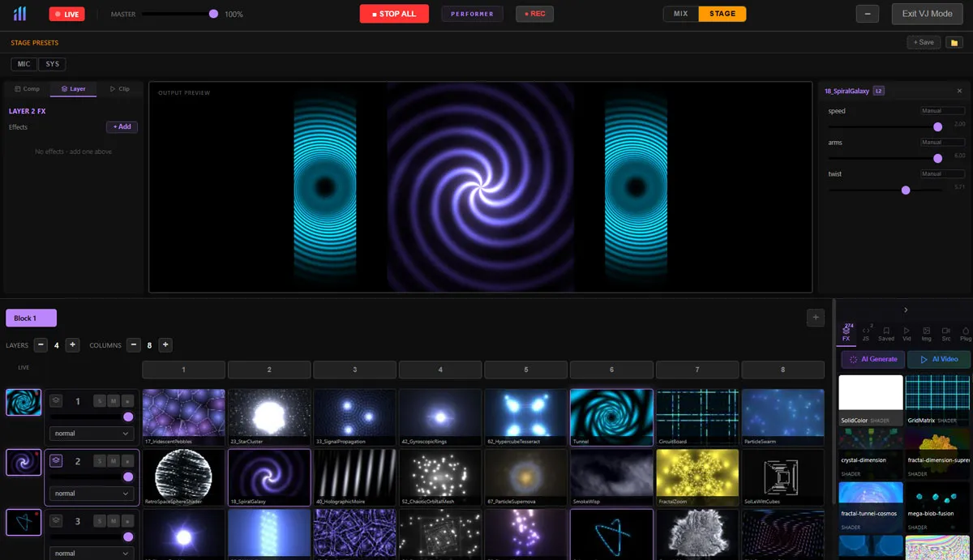973x560 pixels.
Task: Click the add block plus icon
Action: pyautogui.click(x=816, y=318)
